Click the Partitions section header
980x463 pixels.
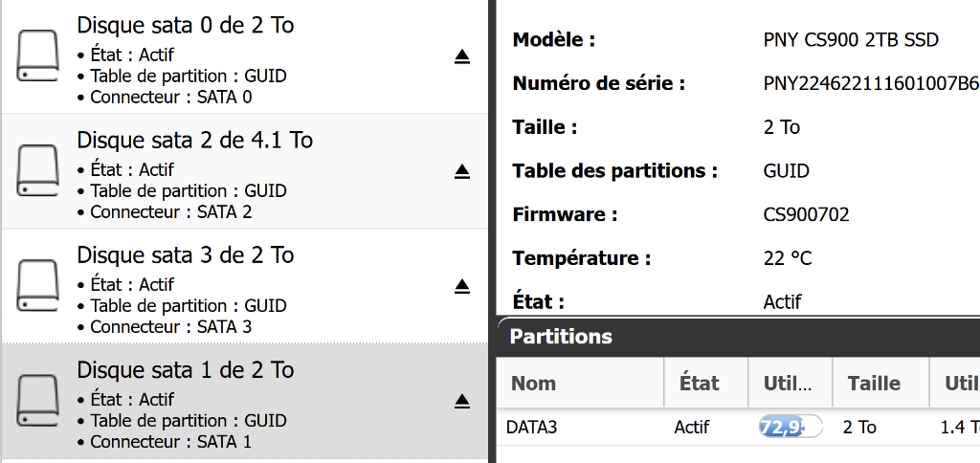pyautogui.click(x=561, y=337)
